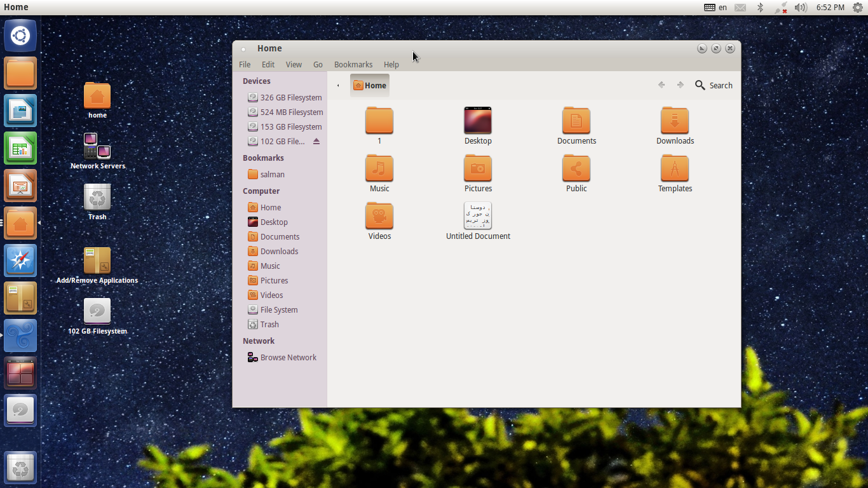Image resolution: width=868 pixels, height=488 pixels.
Task: Open the Untitled Document file thumbnail
Action: 478,216
